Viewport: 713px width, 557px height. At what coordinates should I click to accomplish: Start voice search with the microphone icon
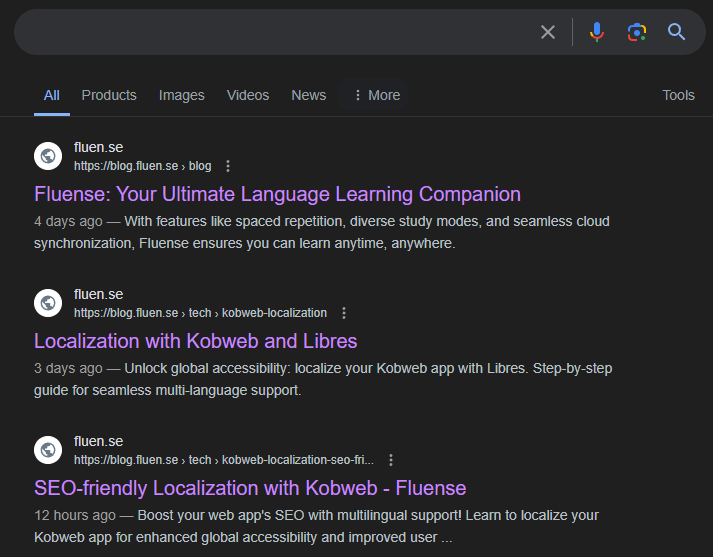(x=597, y=32)
